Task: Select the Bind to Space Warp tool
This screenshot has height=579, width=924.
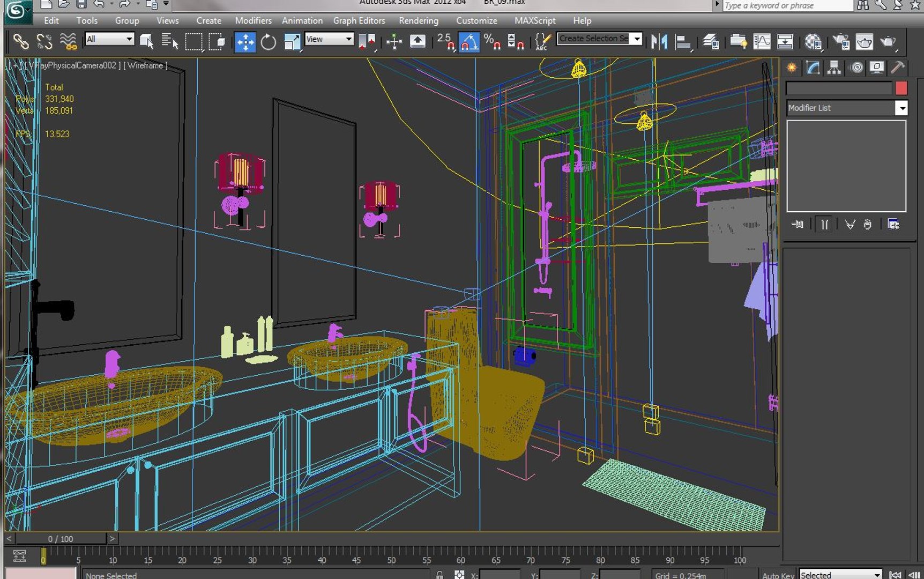Action: click(68, 41)
